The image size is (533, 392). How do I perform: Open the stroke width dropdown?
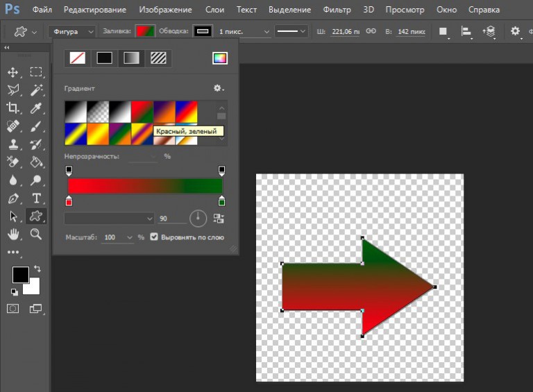click(x=266, y=32)
